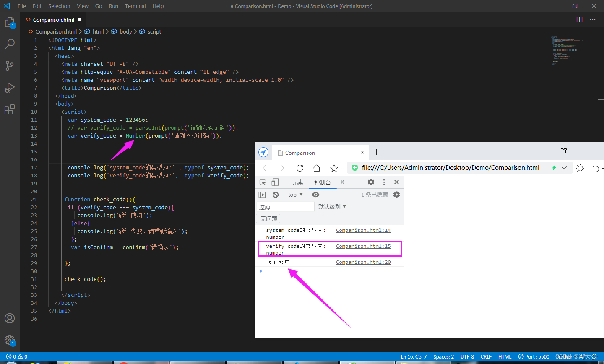Select the Comparison browser tab
The width and height of the screenshot is (604, 364).
click(321, 153)
